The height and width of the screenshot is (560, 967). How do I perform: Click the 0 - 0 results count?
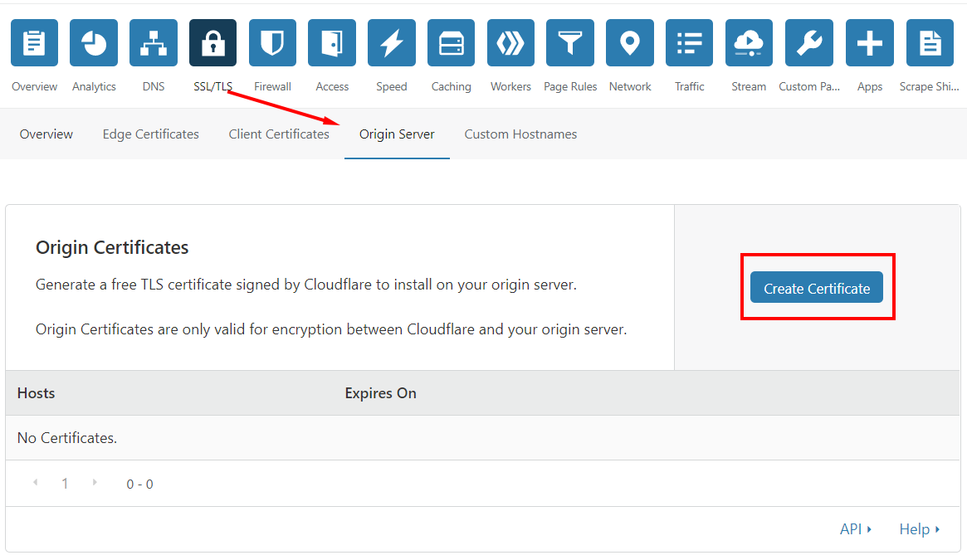click(x=140, y=485)
